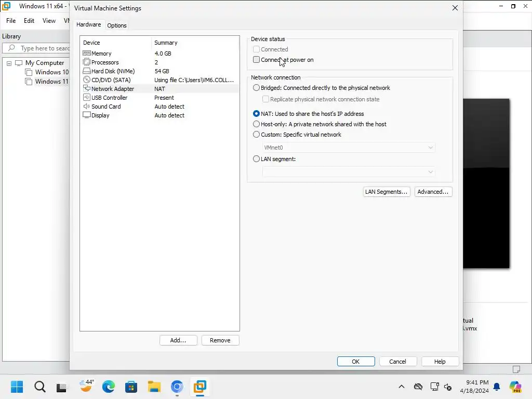Image resolution: width=532 pixels, height=399 pixels.
Task: Open the weather widget showing 44°
Action: coord(86,386)
